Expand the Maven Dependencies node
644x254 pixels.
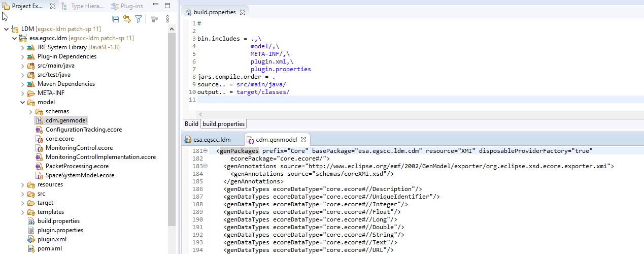point(23,84)
